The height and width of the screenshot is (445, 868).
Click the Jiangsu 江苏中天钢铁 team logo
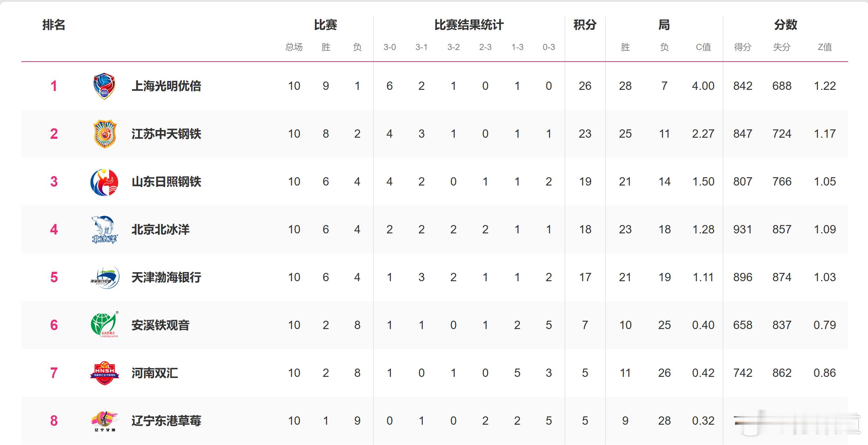105,134
